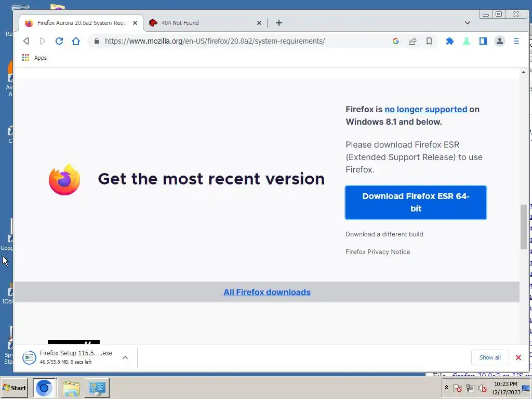Image resolution: width=532 pixels, height=399 pixels.
Task: Close the 404 Not Found tab
Action: [259, 23]
